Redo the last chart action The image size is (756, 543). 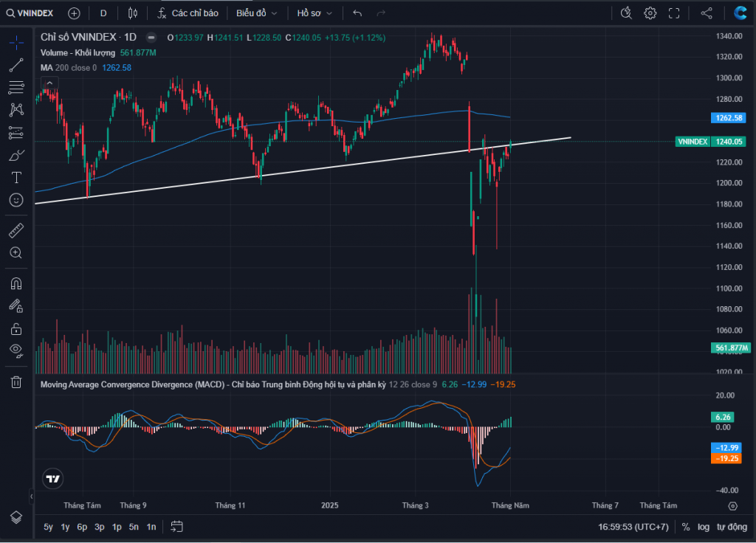[x=381, y=13]
